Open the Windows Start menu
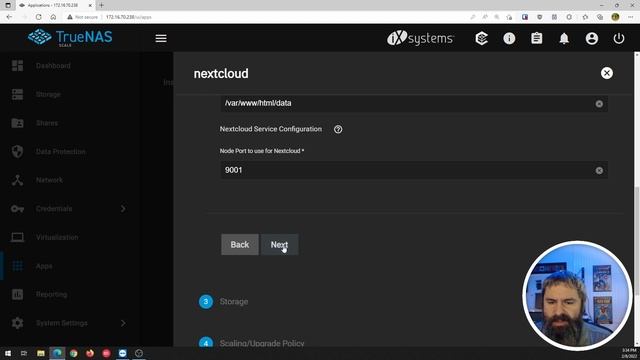 click(8, 353)
